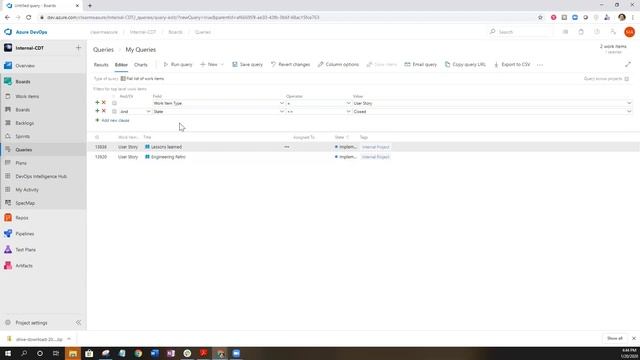Enter full screen mode icon

click(628, 64)
